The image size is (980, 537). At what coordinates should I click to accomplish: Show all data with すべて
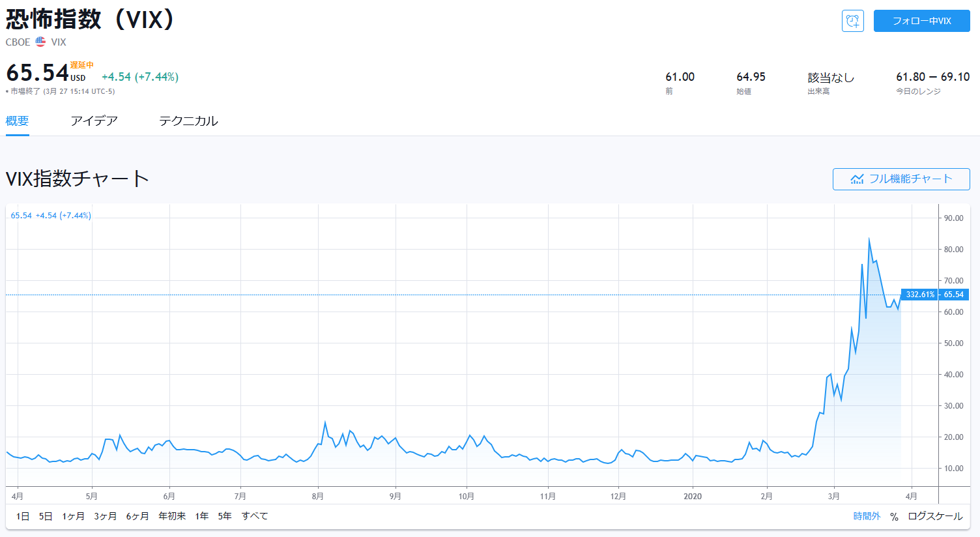[255, 516]
